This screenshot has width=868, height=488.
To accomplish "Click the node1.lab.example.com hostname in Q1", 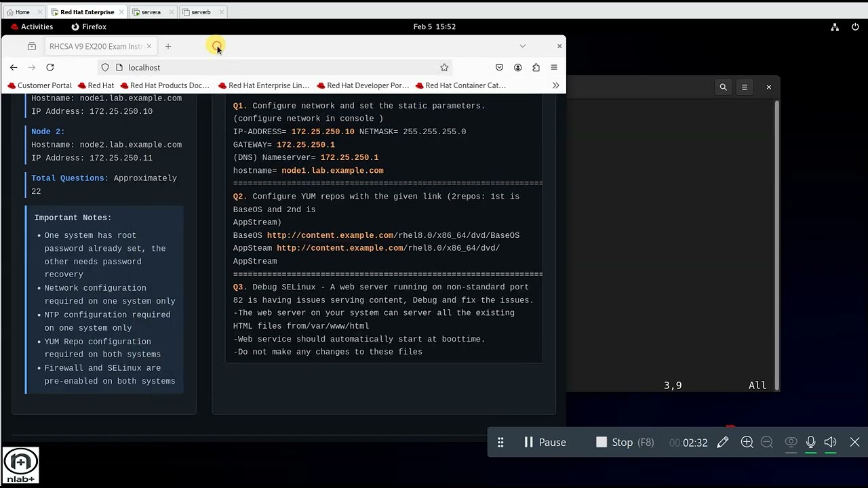I will pos(332,171).
